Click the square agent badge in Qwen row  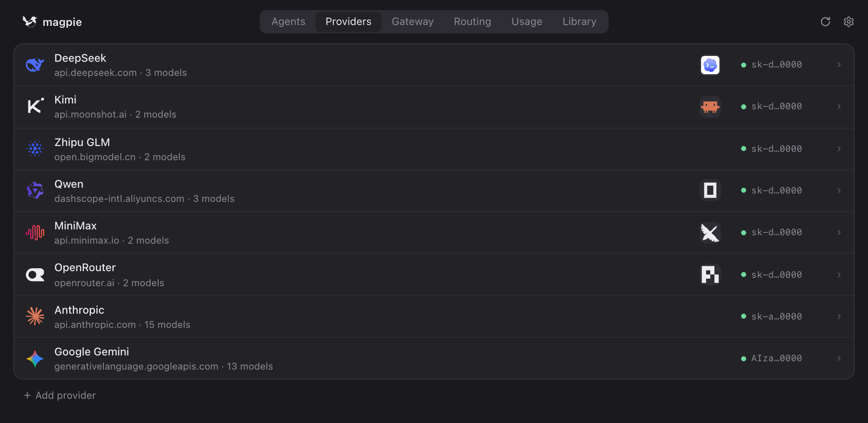coord(710,191)
